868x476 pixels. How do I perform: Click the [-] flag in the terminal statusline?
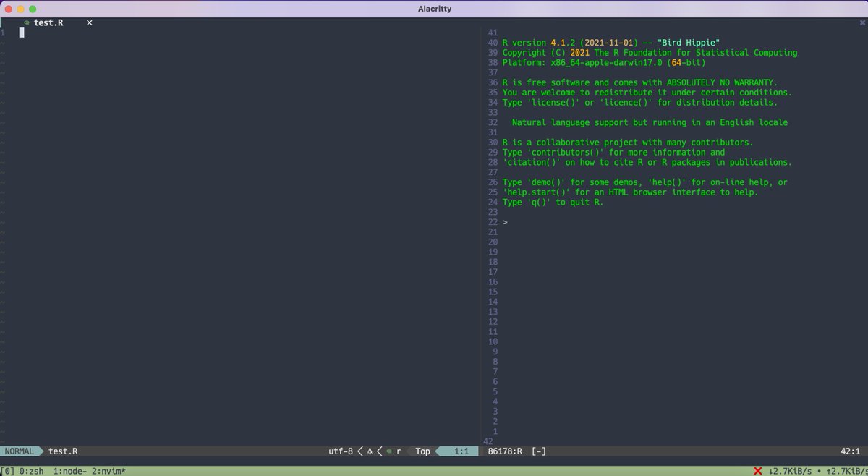coord(539,451)
